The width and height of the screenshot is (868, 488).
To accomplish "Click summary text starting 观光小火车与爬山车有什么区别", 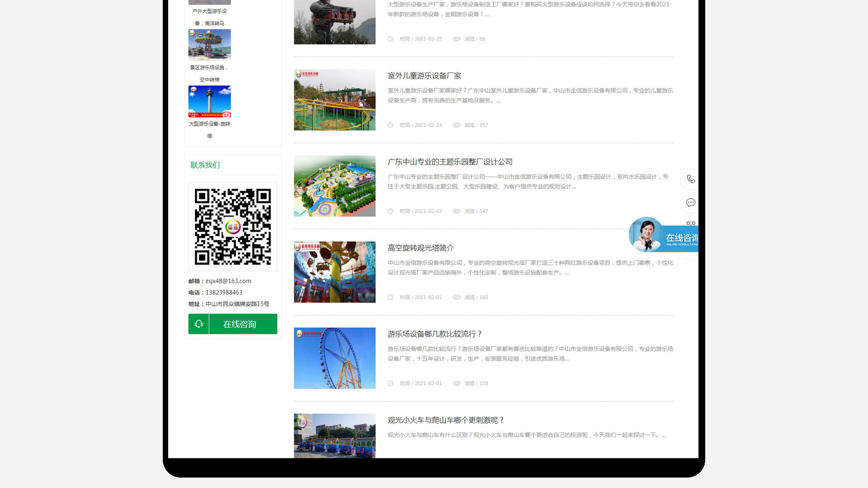I will 527,435.
